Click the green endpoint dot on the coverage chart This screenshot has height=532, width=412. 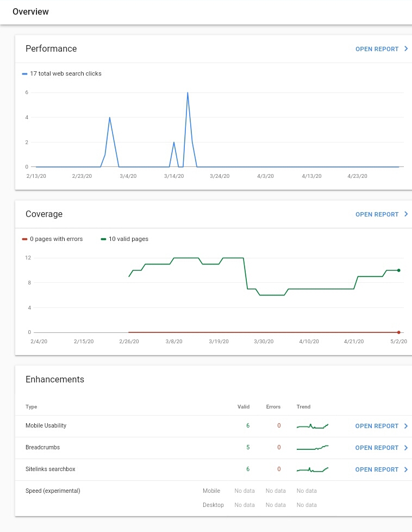(x=399, y=270)
